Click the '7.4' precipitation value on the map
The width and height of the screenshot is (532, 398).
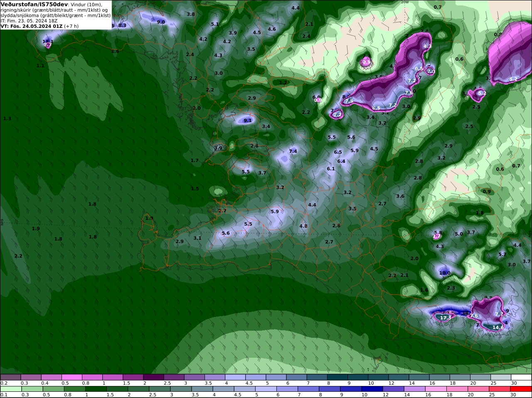pos(293,151)
